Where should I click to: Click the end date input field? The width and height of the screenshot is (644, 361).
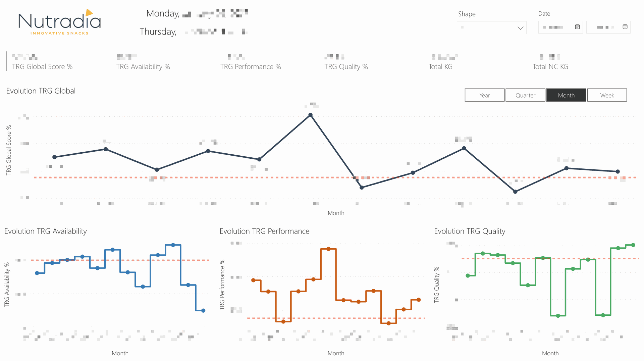(604, 27)
